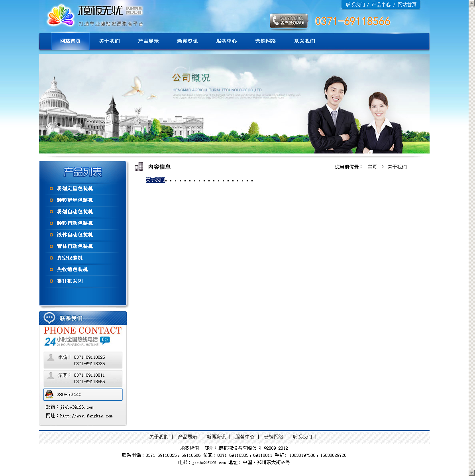Click the company overview banner image
The image size is (475, 476).
[234, 104]
